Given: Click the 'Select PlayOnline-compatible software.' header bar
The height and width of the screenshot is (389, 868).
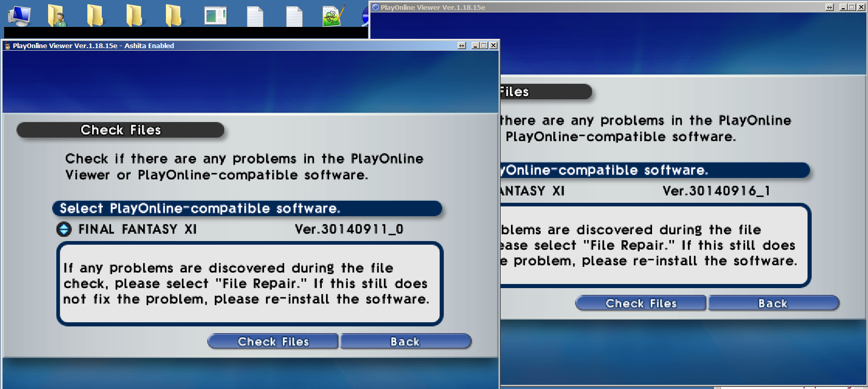Looking at the screenshot, I should pos(247,208).
